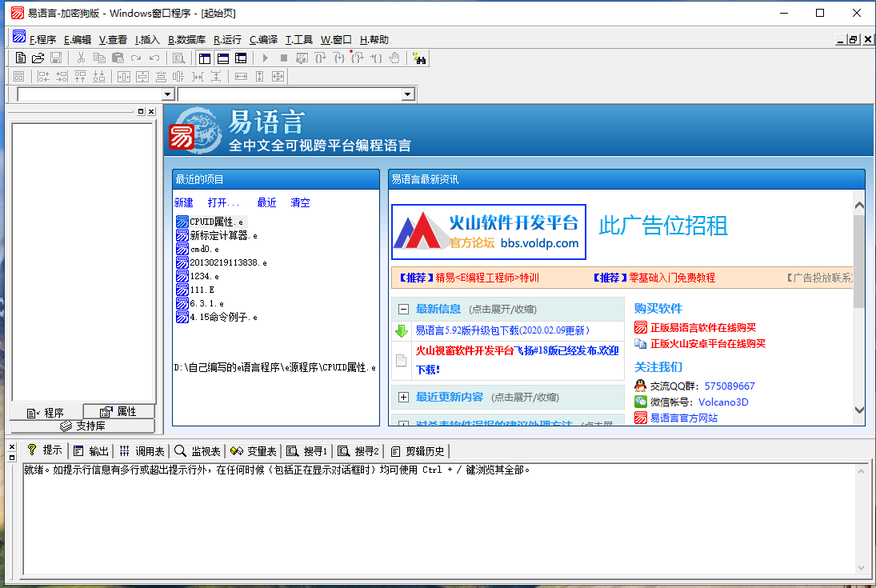Click the copy icon in toolbar
The width and height of the screenshot is (876, 588).
99,58
